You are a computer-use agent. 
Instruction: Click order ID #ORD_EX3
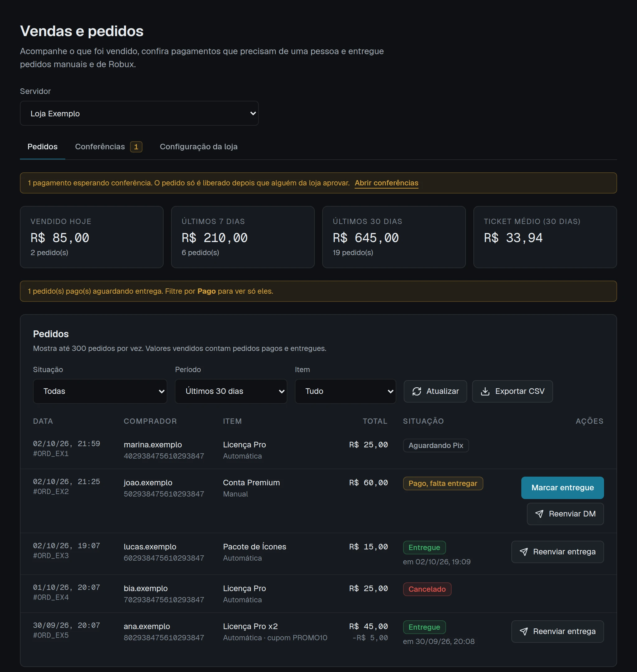point(51,556)
